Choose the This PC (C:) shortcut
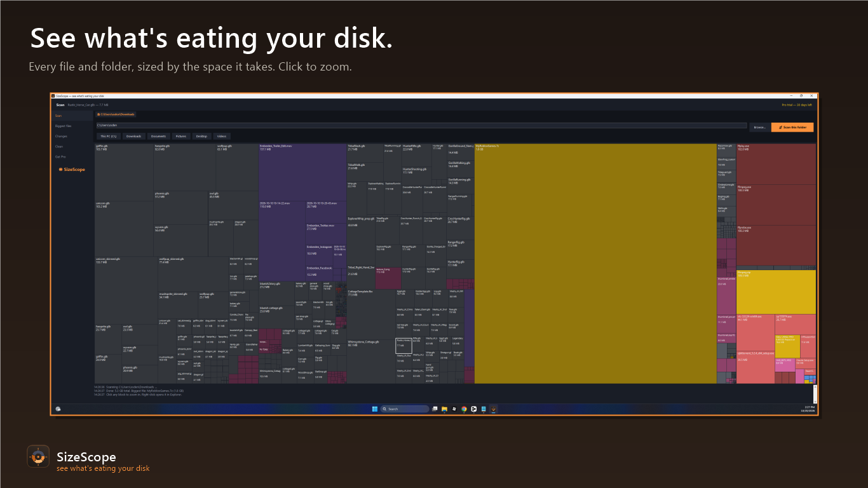Screen dimensions: 868x488 [x=108, y=136]
